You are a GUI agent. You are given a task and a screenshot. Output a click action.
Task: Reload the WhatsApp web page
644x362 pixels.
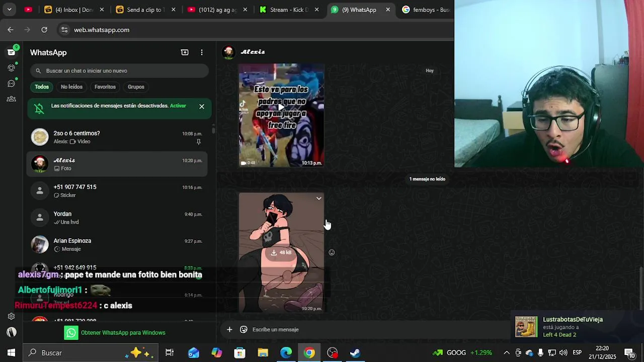(x=44, y=30)
